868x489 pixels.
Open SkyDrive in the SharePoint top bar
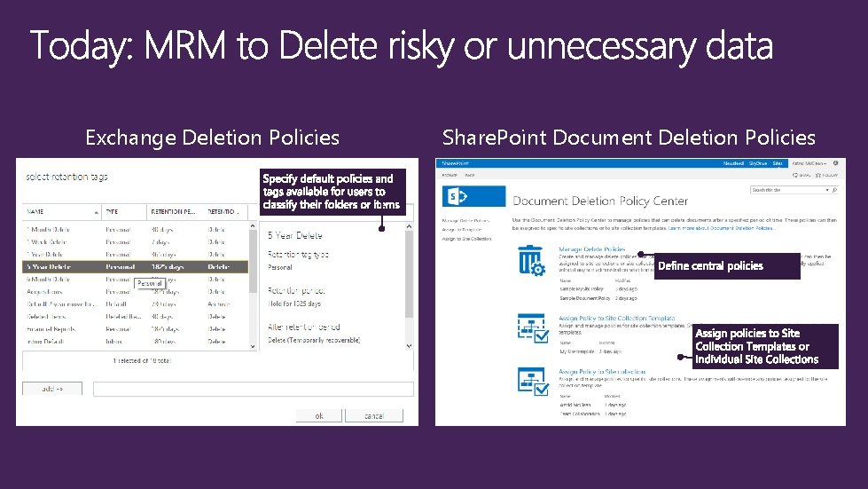pyautogui.click(x=758, y=163)
